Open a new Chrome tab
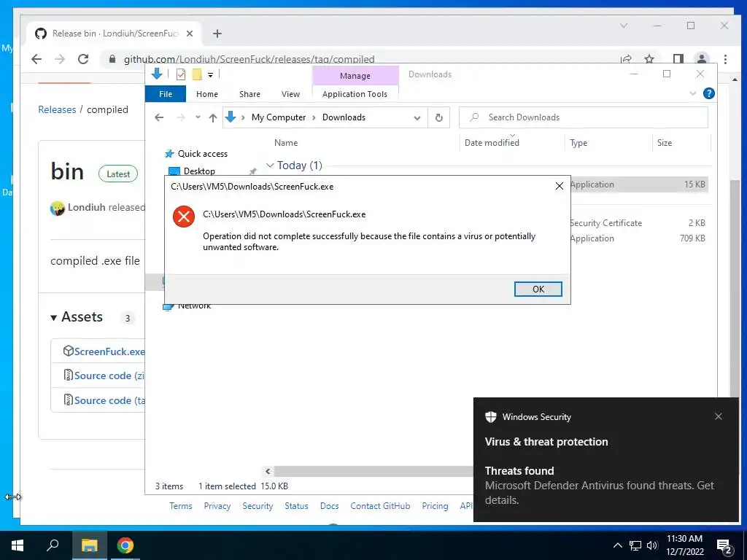Viewport: 747px width, 560px height. tap(217, 34)
